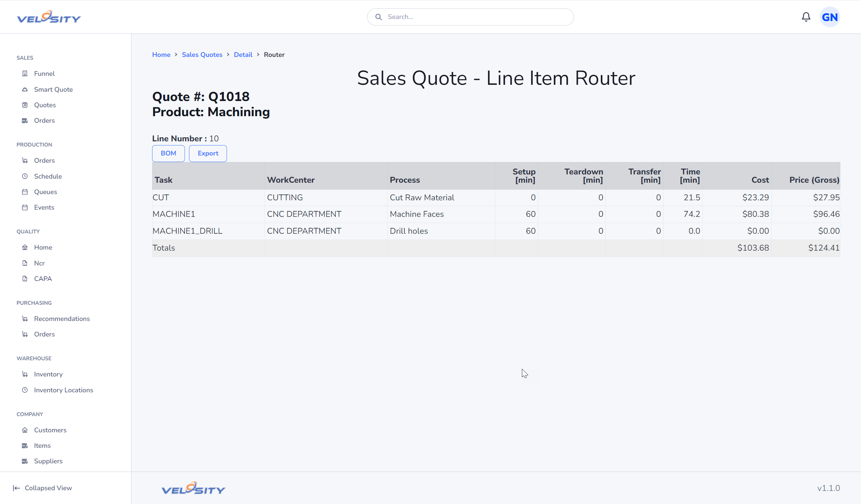
Task: Open Events under Production
Action: coord(44,207)
